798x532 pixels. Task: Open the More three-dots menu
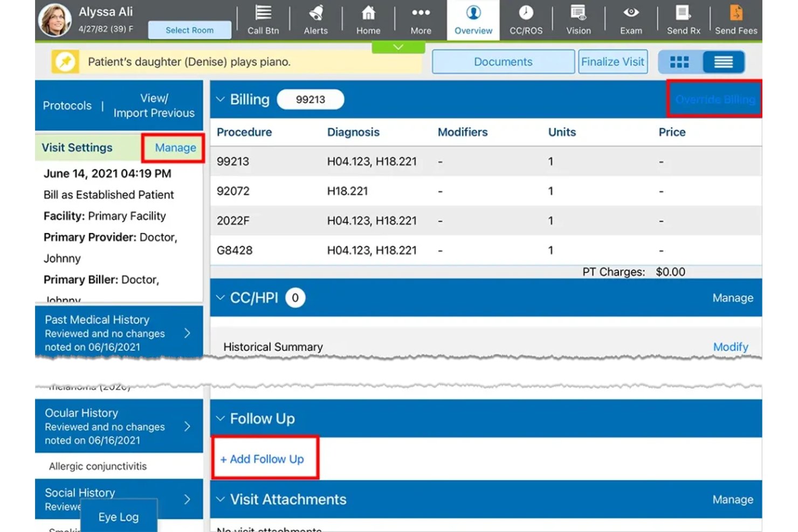421,20
